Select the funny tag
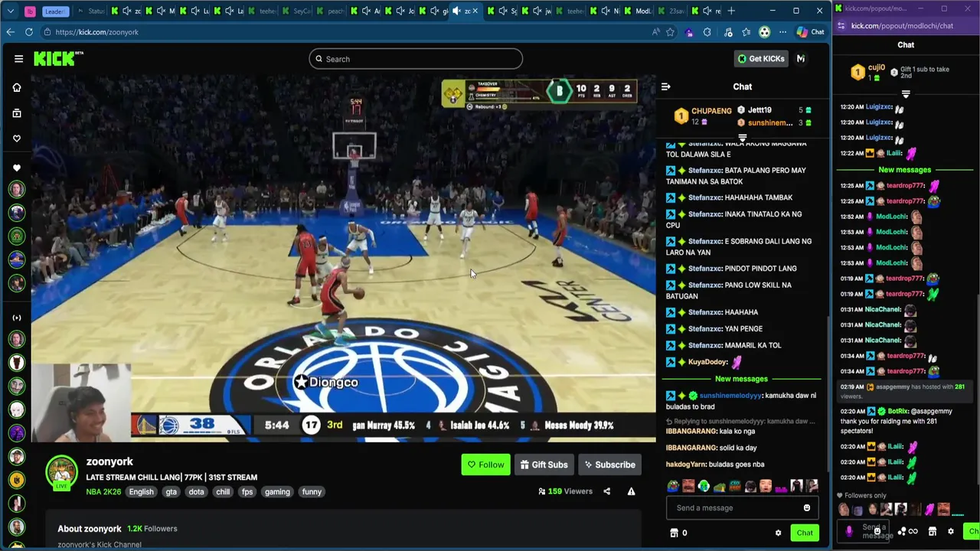The width and height of the screenshot is (980, 551). (x=312, y=492)
